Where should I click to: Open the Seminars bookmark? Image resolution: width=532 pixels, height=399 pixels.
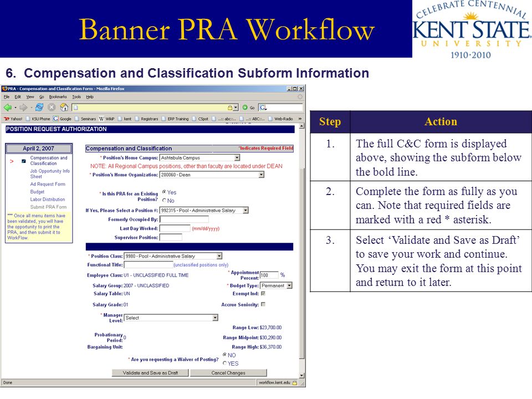(85, 119)
